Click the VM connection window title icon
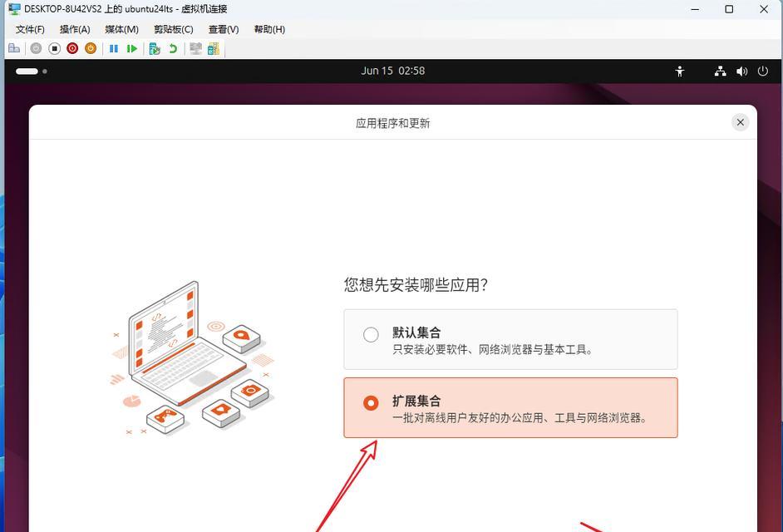This screenshot has width=783, height=532. (14, 9)
